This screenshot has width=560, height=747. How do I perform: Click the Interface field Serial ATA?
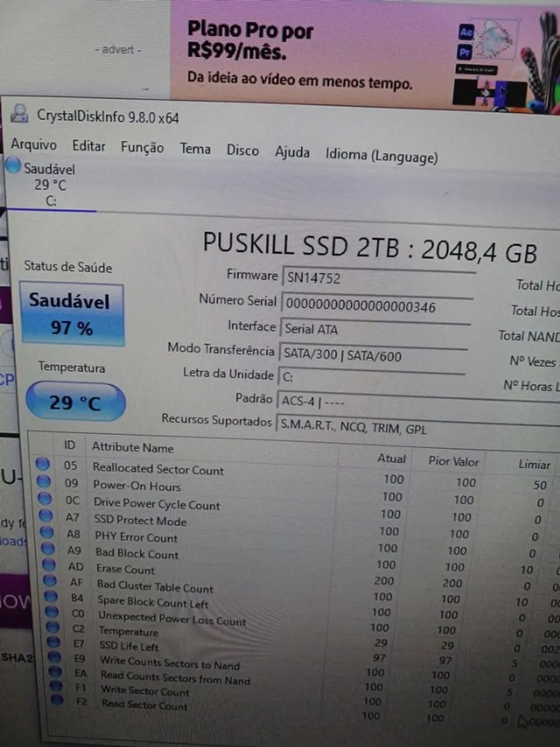click(x=375, y=330)
